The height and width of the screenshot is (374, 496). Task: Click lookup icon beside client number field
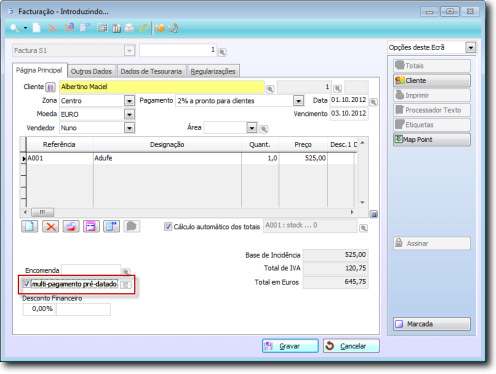tap(338, 89)
